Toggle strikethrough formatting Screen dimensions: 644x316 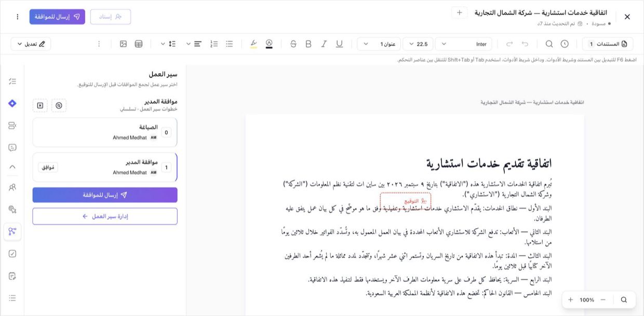pos(293,44)
